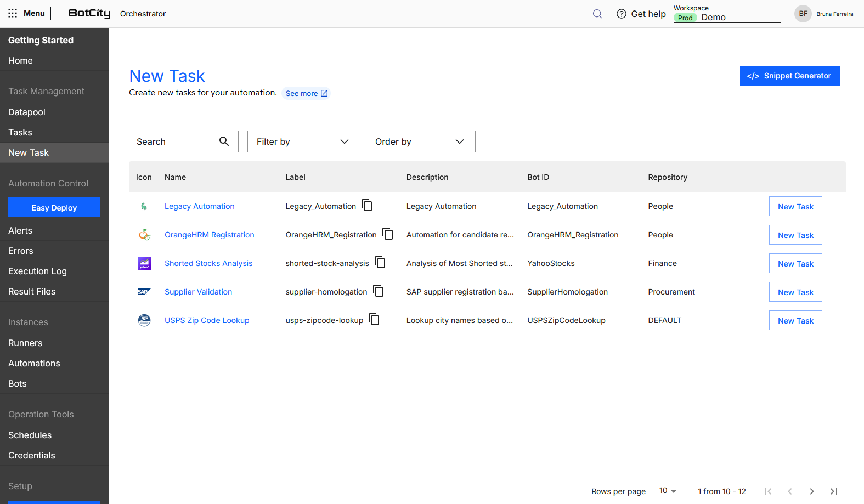864x504 pixels.
Task: Copy the OrangeHRM_Registration label
Action: click(x=388, y=234)
